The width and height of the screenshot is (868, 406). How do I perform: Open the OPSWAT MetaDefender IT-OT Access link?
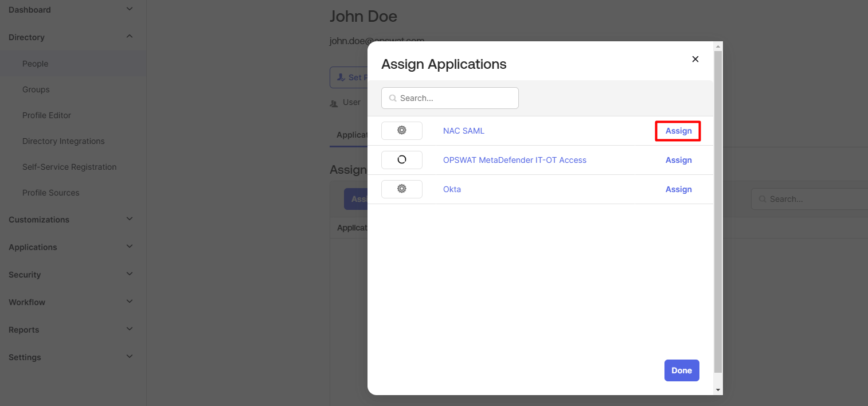(515, 160)
